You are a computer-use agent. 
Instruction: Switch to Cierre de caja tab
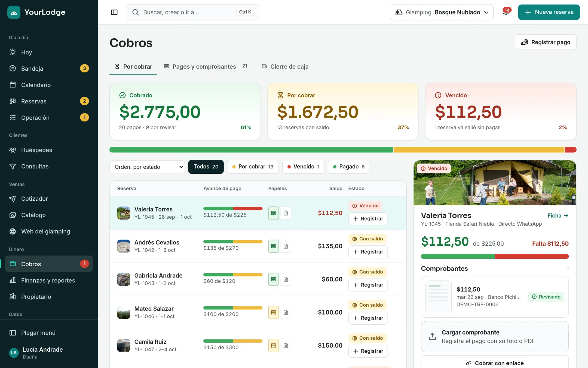pyautogui.click(x=285, y=67)
